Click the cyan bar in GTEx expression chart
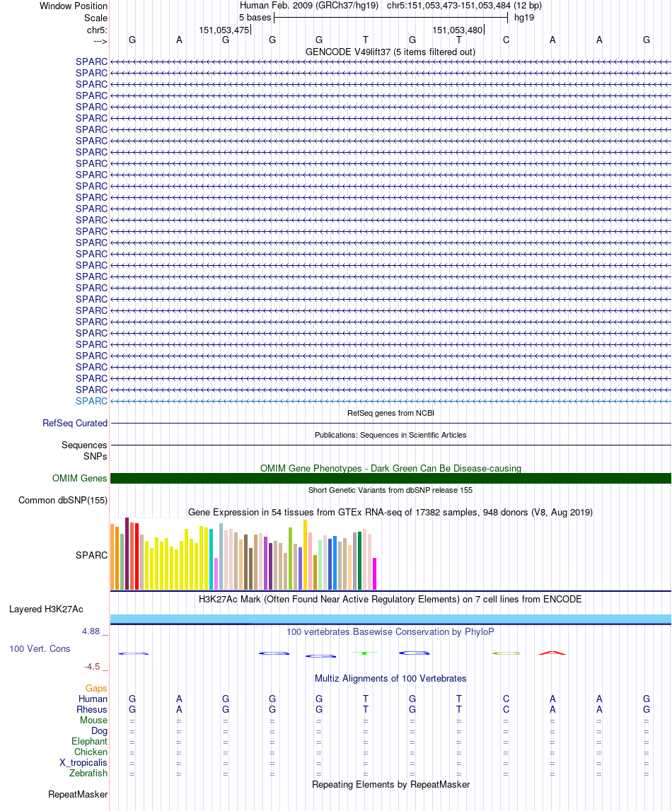This screenshot has width=672, height=811. [211, 559]
